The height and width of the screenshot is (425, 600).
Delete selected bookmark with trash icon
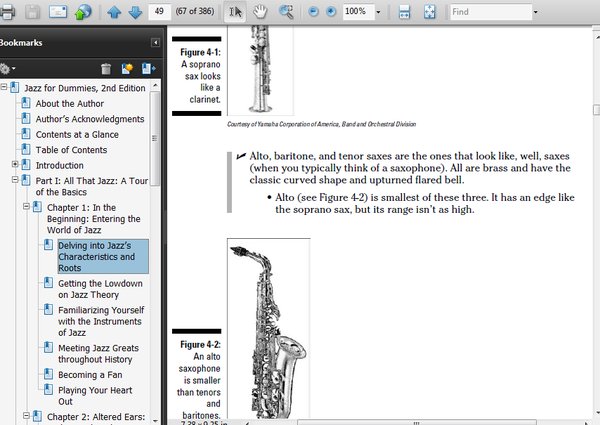point(106,69)
